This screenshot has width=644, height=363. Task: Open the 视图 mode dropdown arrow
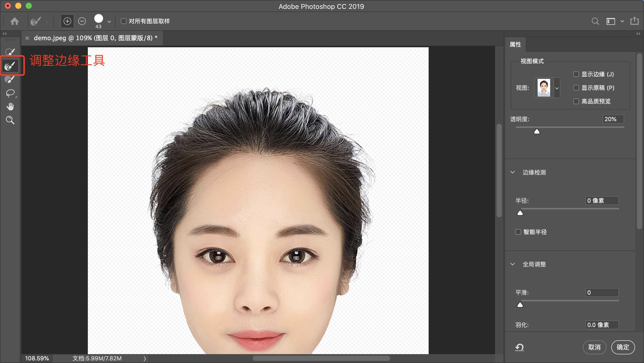tap(557, 88)
